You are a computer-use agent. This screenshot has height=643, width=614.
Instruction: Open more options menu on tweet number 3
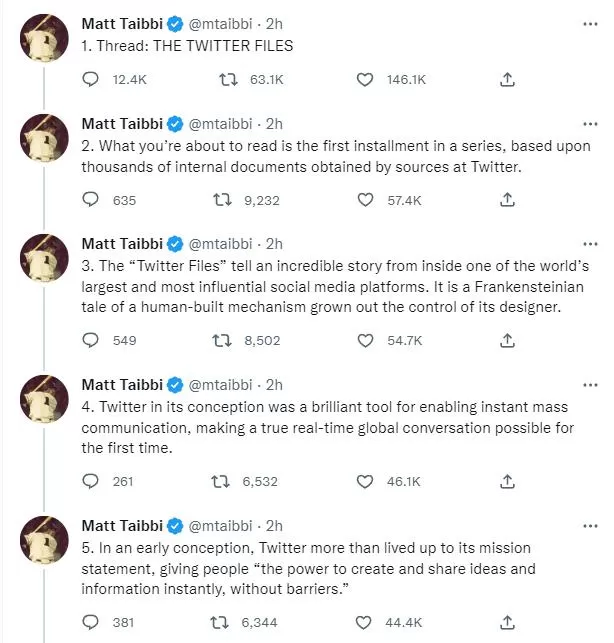coord(590,244)
